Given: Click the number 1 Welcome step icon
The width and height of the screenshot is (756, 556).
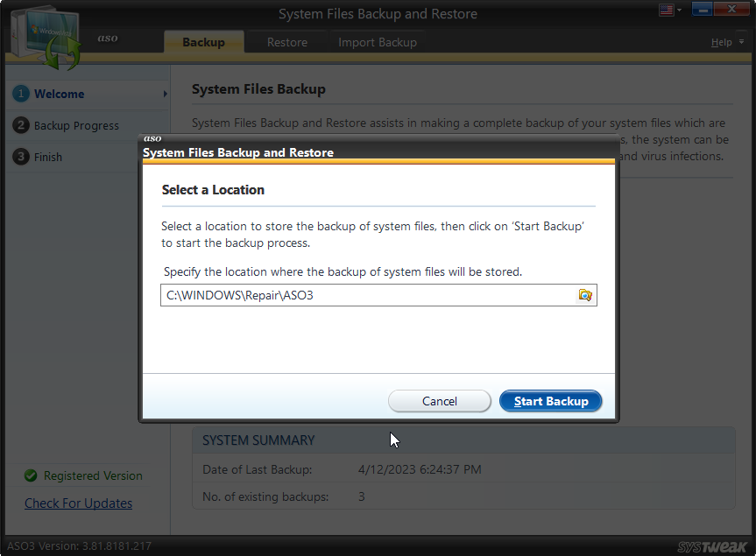Looking at the screenshot, I should point(21,94).
